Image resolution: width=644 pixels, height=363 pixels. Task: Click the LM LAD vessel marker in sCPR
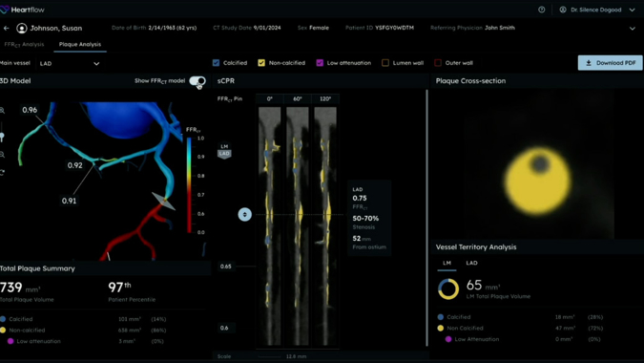point(224,151)
